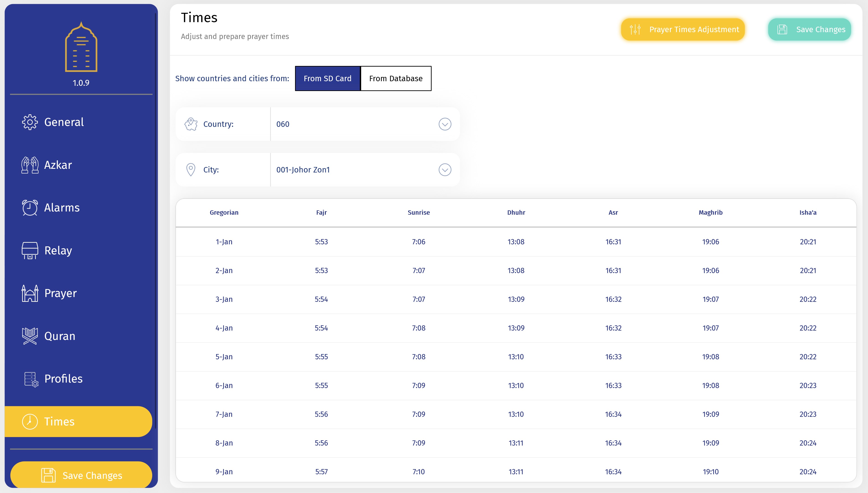Image resolution: width=868 pixels, height=493 pixels.
Task: Open the 001-Johor Zon1 city selector
Action: (355, 170)
